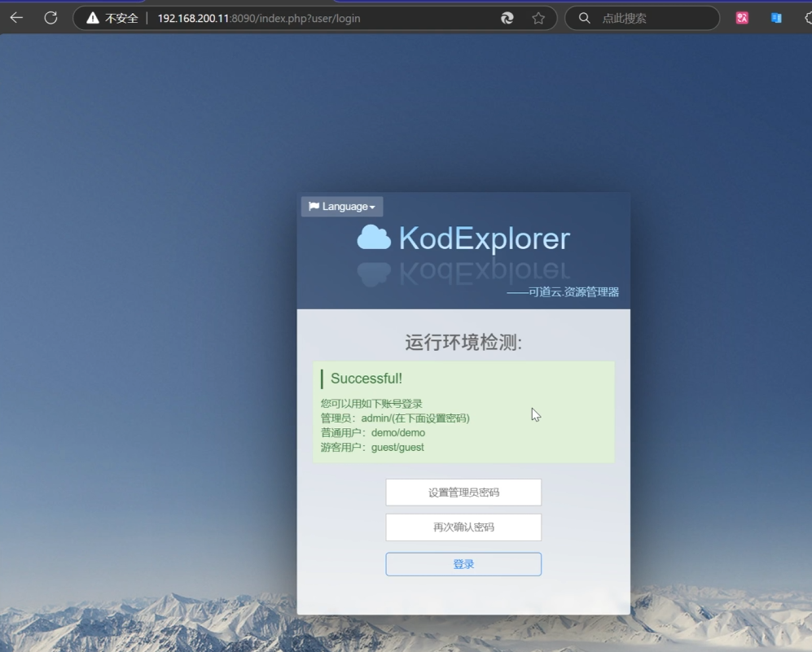Click the 管理员: admin account line
812x652 pixels.
[x=395, y=418]
